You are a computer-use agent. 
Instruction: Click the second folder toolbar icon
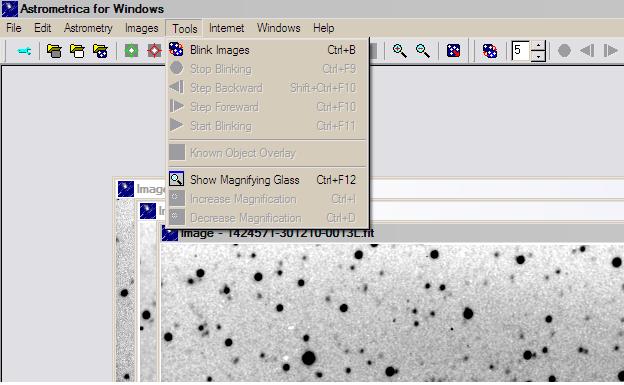[77, 51]
